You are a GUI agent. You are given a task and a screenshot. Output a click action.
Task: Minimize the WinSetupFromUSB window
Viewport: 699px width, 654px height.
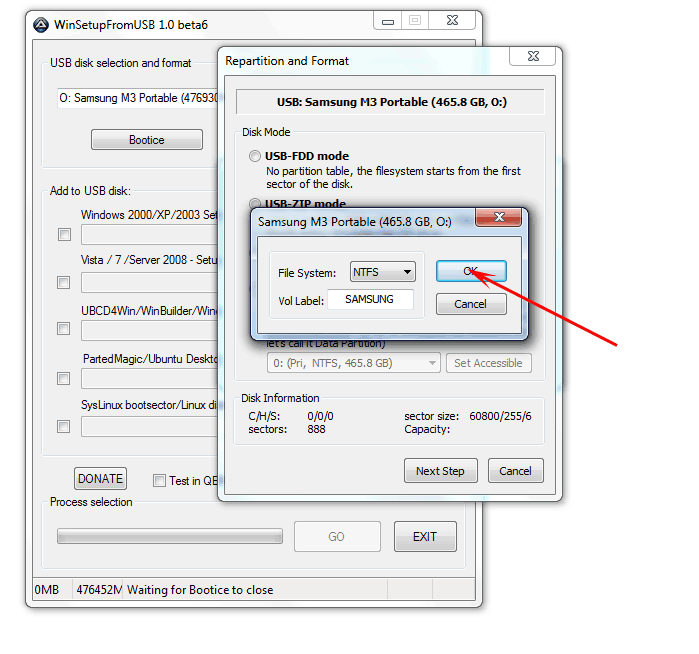coord(388,21)
